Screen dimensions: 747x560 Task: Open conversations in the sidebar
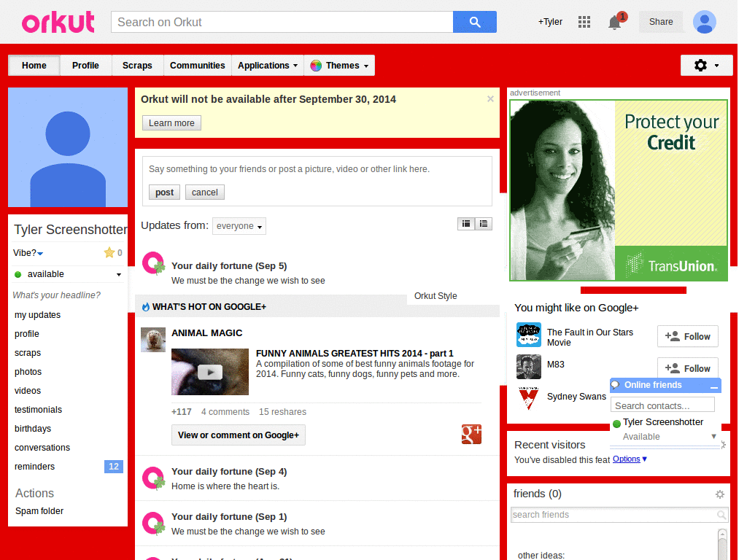pos(42,448)
